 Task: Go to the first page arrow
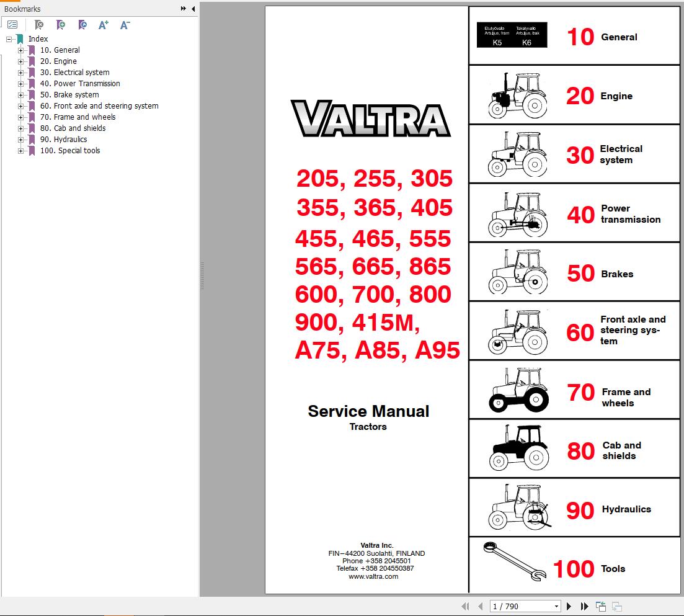466,606
